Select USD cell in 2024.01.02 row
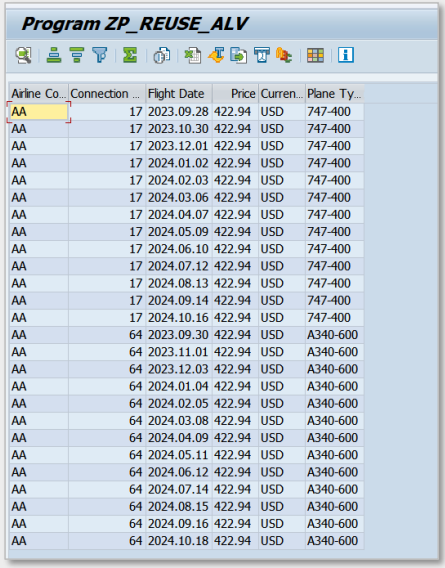 (282, 163)
